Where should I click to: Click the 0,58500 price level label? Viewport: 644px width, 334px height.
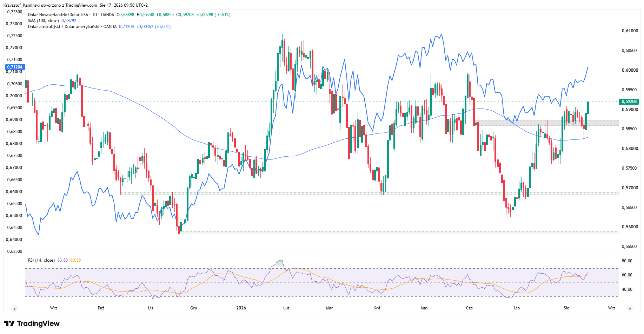pos(630,129)
